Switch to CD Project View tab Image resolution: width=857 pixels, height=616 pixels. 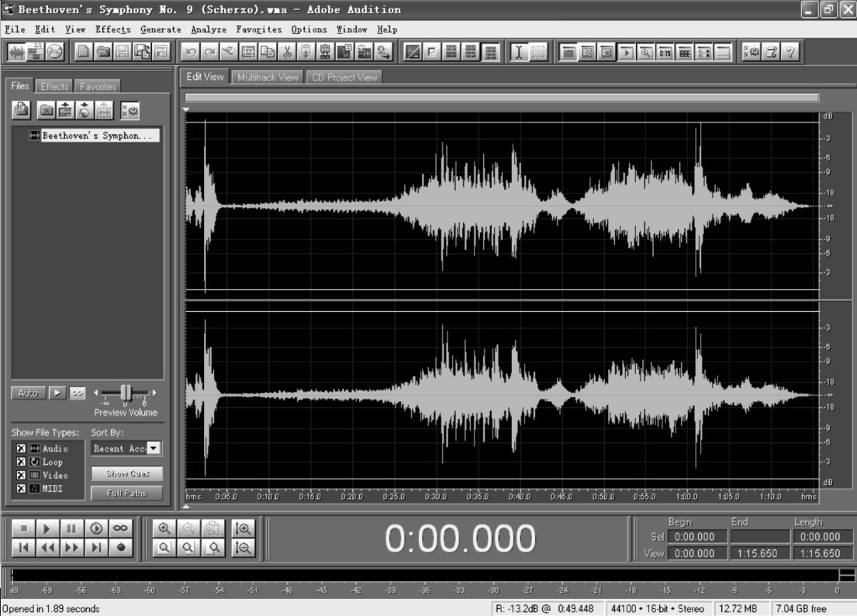coord(344,77)
